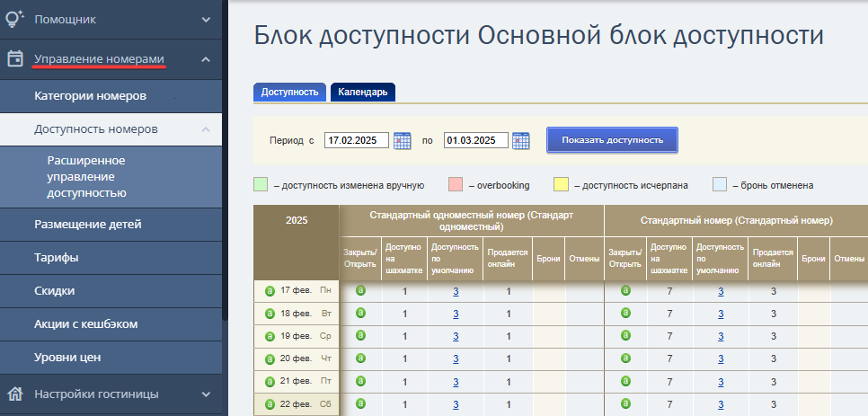This screenshot has height=416, width=868.
Task: Open default availability link for single room 21 фев.
Action: click(x=456, y=382)
